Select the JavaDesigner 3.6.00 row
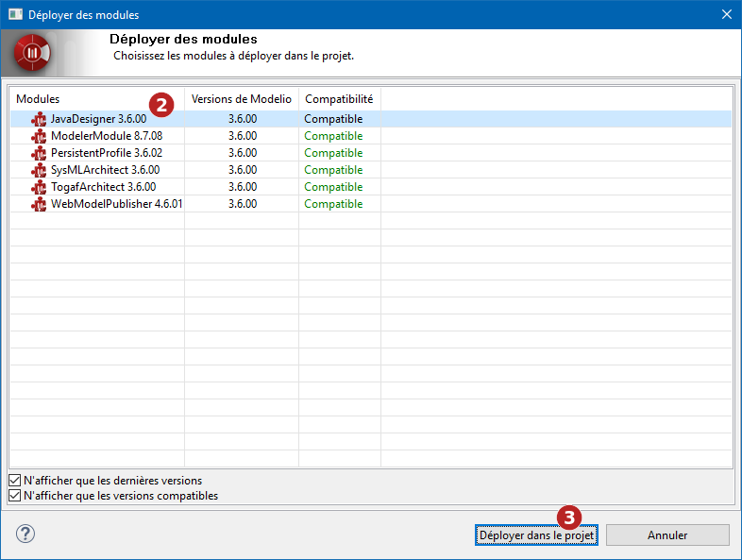 pyautogui.click(x=371, y=119)
